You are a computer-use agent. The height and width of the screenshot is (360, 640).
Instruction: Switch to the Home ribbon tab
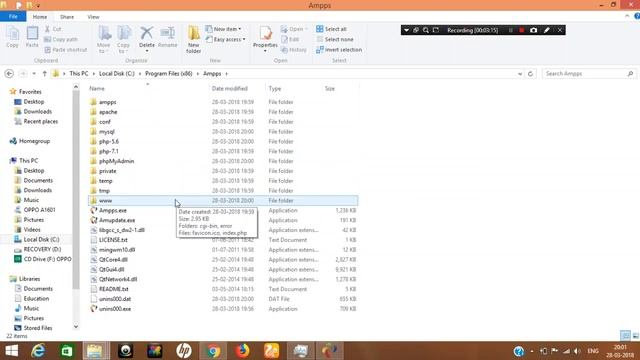click(40, 17)
